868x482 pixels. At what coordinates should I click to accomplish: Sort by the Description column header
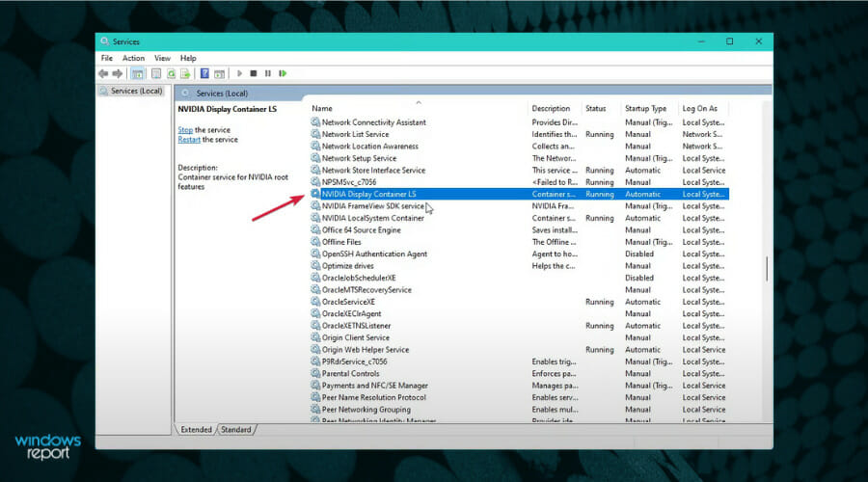pos(551,109)
